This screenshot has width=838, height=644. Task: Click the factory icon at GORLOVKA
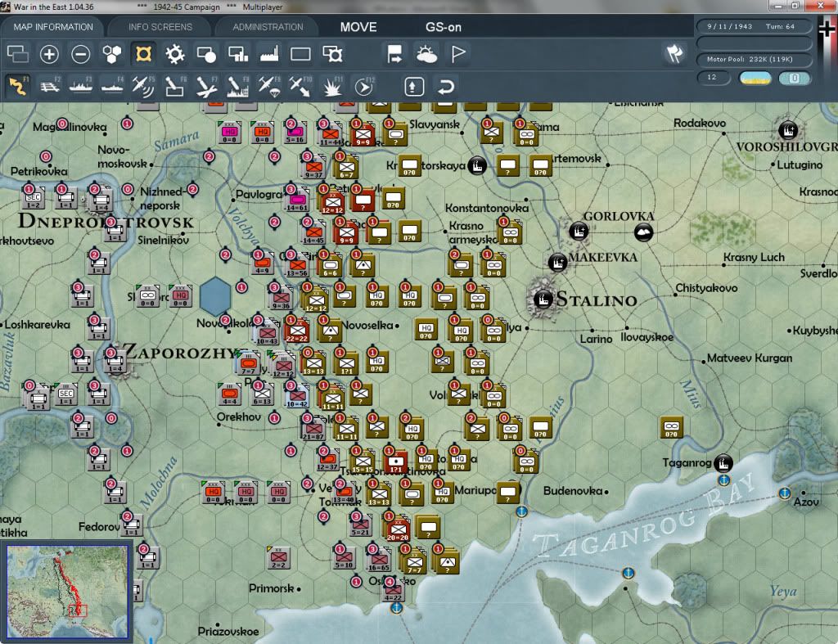click(x=579, y=231)
